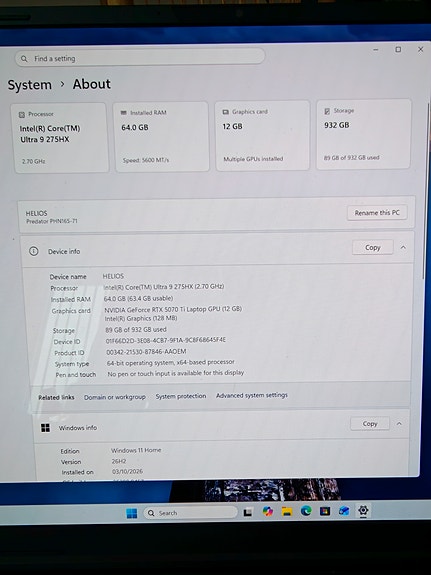Click the taskbar Search box

click(x=190, y=513)
